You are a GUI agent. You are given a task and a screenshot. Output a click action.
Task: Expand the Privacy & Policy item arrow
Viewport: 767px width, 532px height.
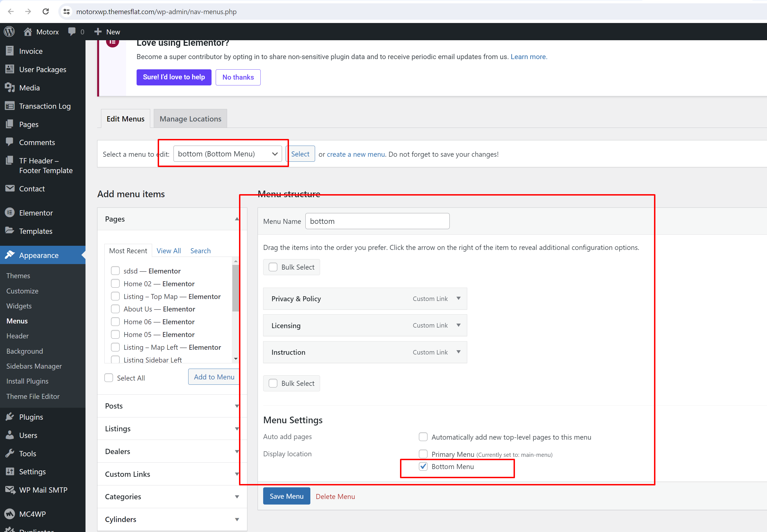point(459,298)
